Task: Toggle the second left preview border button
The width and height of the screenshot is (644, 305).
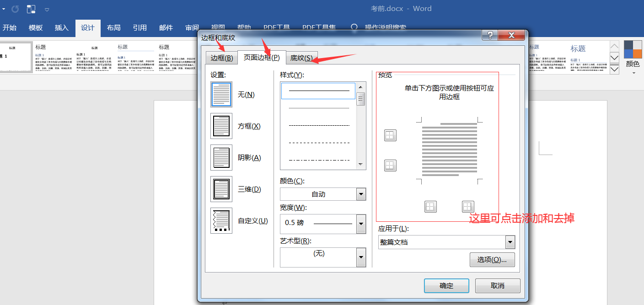Action: click(x=390, y=165)
